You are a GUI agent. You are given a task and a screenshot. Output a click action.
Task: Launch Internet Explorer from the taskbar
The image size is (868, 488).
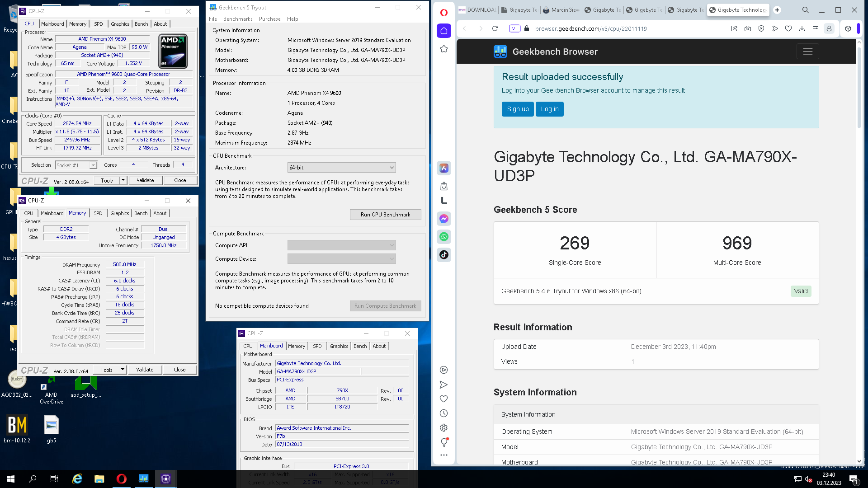(77, 479)
